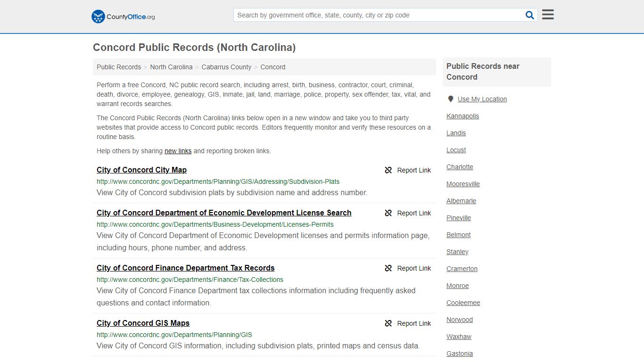Click broken-link icon for City of Concord GIS Maps
Image resolution: width=644 pixels, height=362 pixels.
[388, 323]
